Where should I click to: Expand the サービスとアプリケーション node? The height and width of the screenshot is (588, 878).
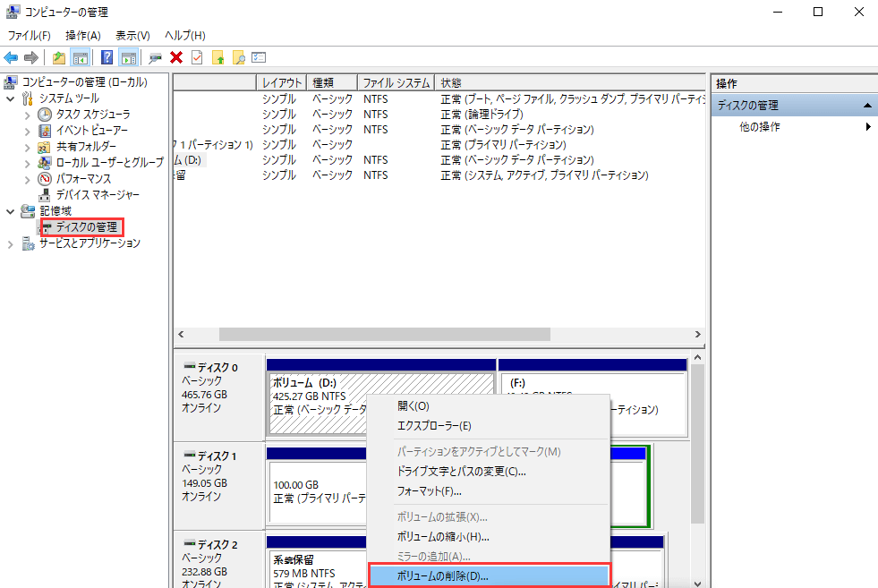tap(9, 243)
